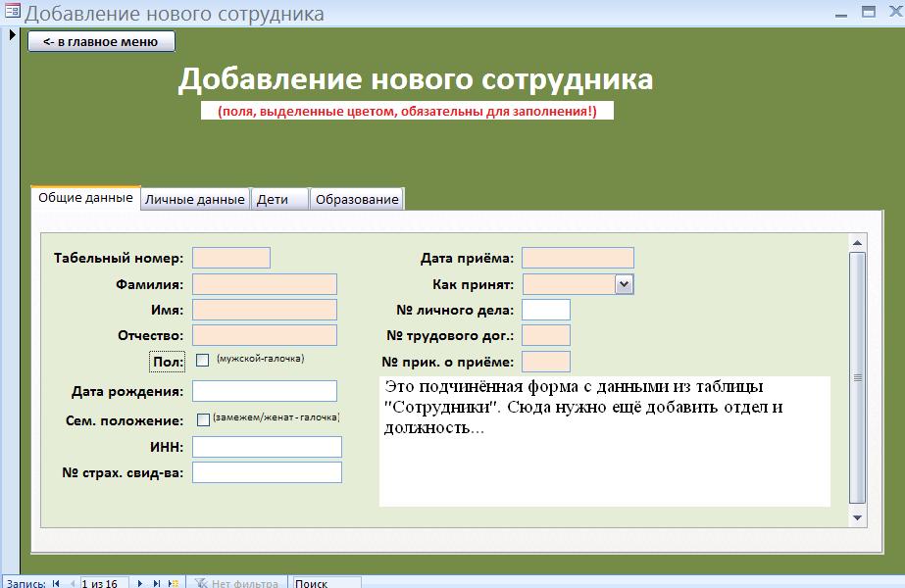Go to the previous record
The height and width of the screenshot is (588, 905).
[x=73, y=583]
